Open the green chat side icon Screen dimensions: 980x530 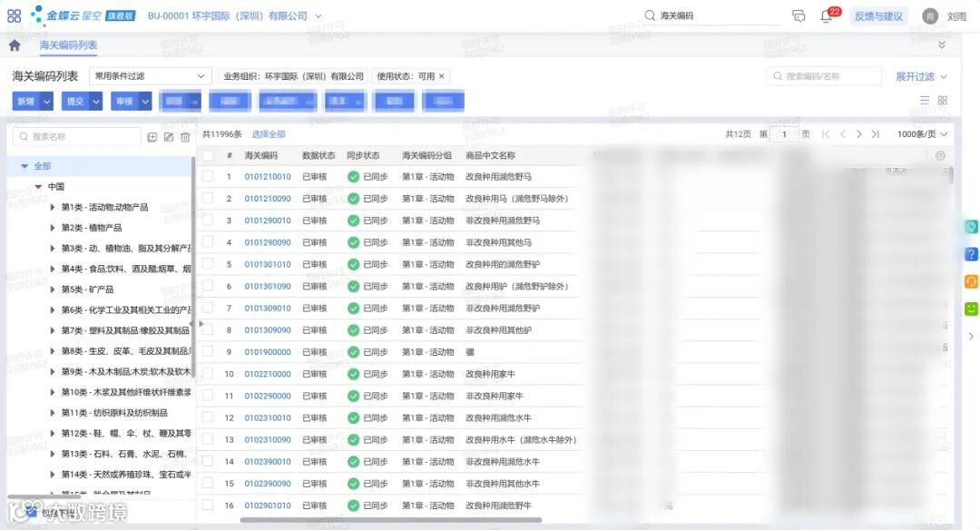[x=971, y=309]
